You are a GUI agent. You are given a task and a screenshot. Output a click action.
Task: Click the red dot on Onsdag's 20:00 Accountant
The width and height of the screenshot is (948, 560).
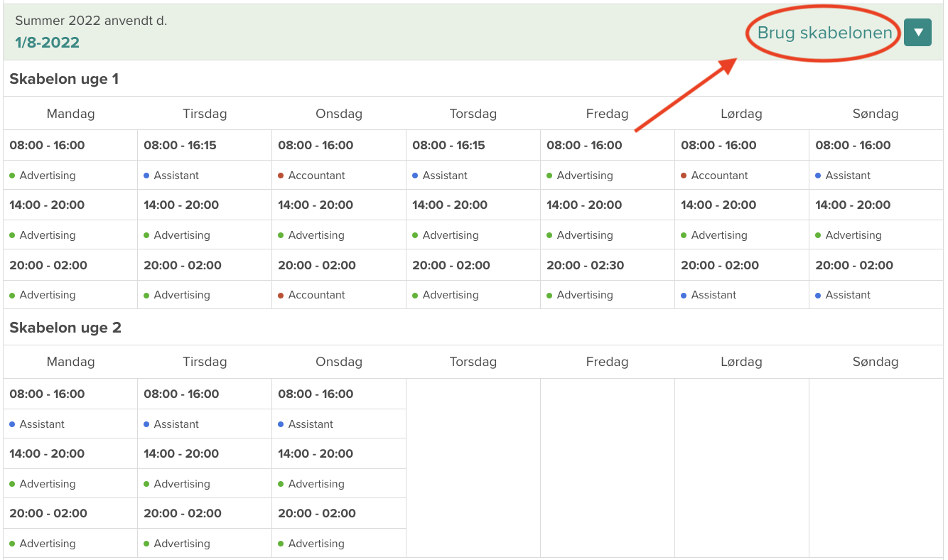281,295
